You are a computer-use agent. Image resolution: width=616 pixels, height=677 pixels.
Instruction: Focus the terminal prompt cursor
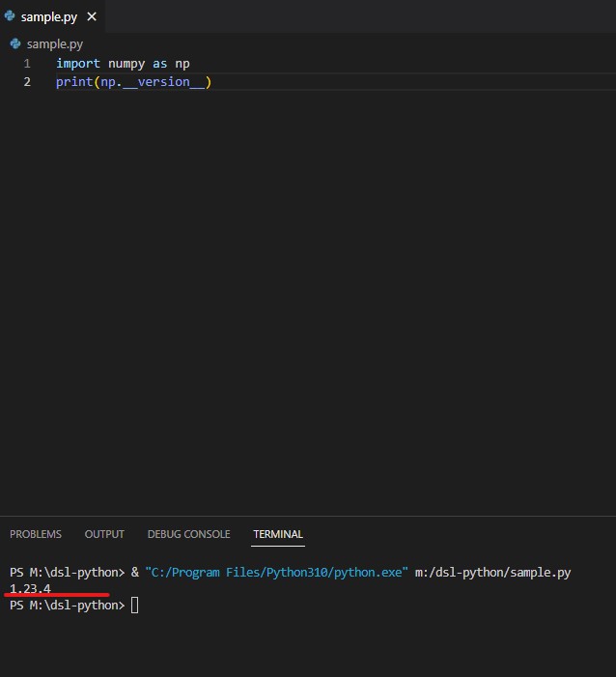134,605
